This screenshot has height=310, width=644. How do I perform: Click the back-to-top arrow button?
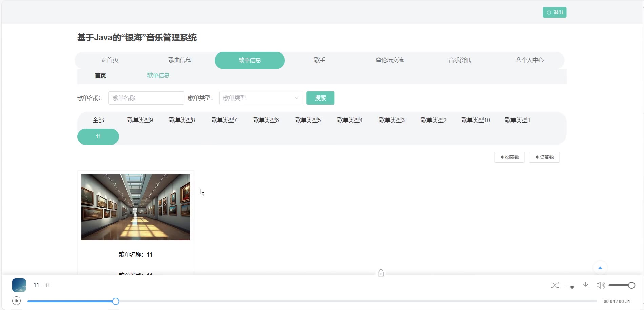[x=600, y=268]
